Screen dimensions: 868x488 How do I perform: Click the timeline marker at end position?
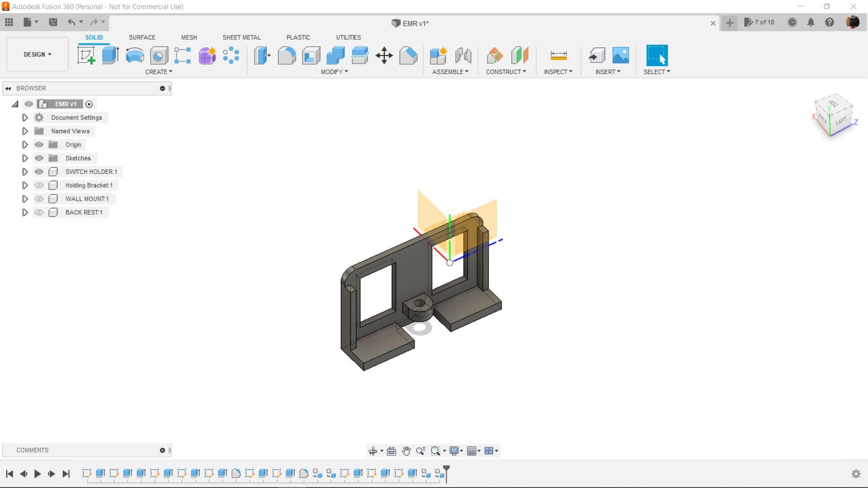click(446, 472)
